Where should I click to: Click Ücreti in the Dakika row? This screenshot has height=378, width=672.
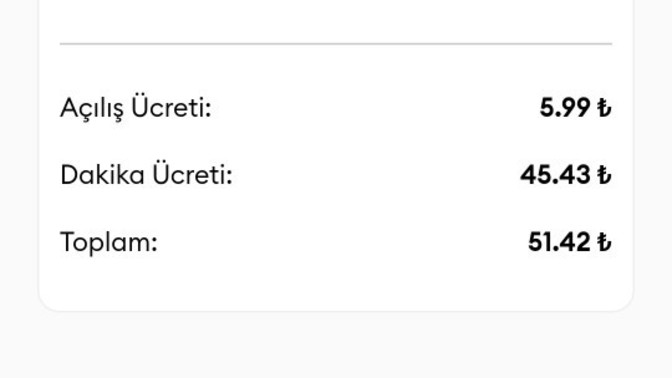(x=192, y=173)
